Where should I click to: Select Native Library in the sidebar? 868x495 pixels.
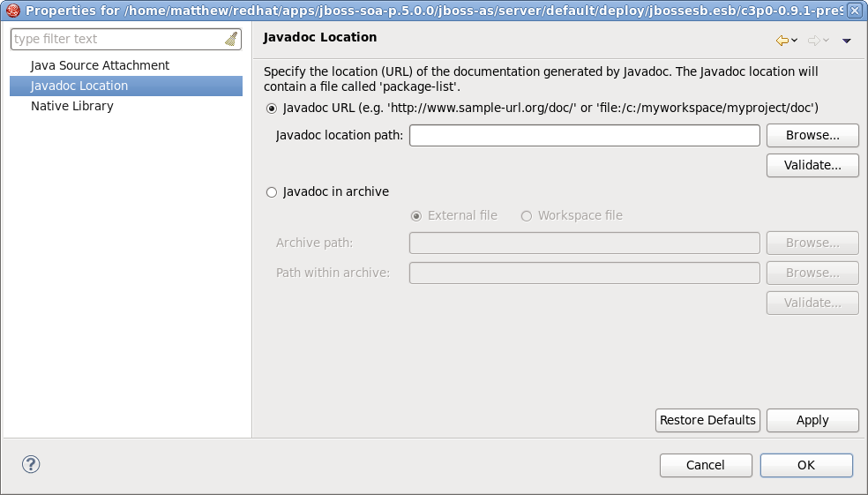[71, 106]
